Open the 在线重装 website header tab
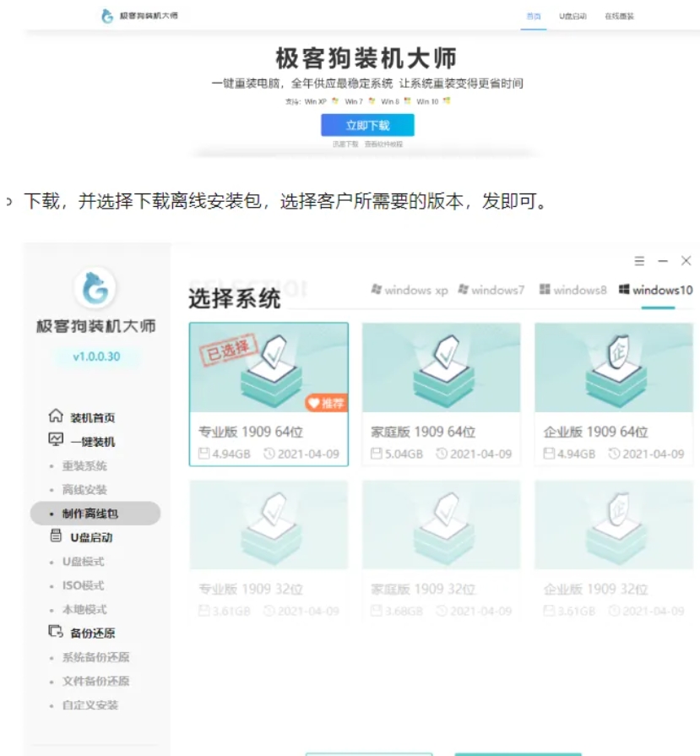 pos(620,16)
